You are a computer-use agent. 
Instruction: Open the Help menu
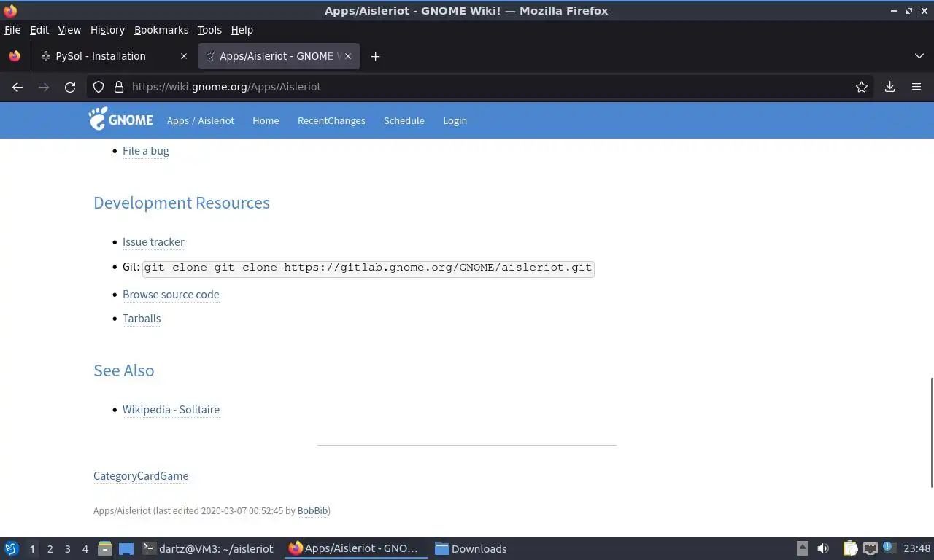(242, 30)
